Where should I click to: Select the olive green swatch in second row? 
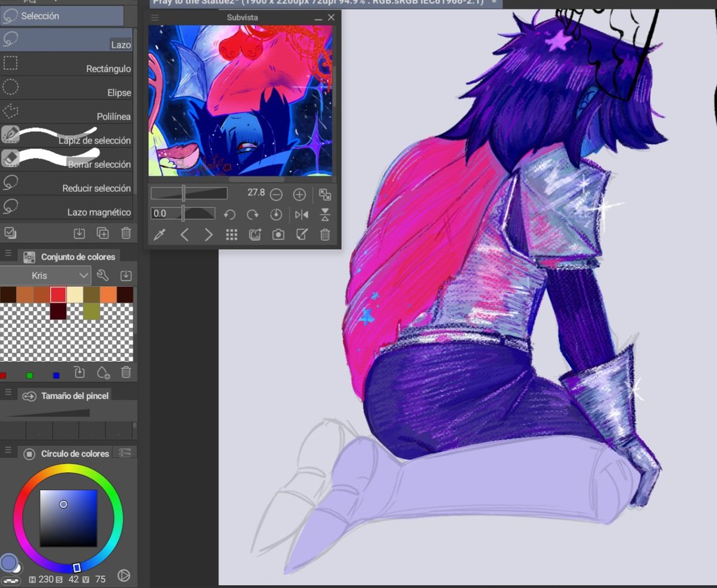tap(91, 311)
